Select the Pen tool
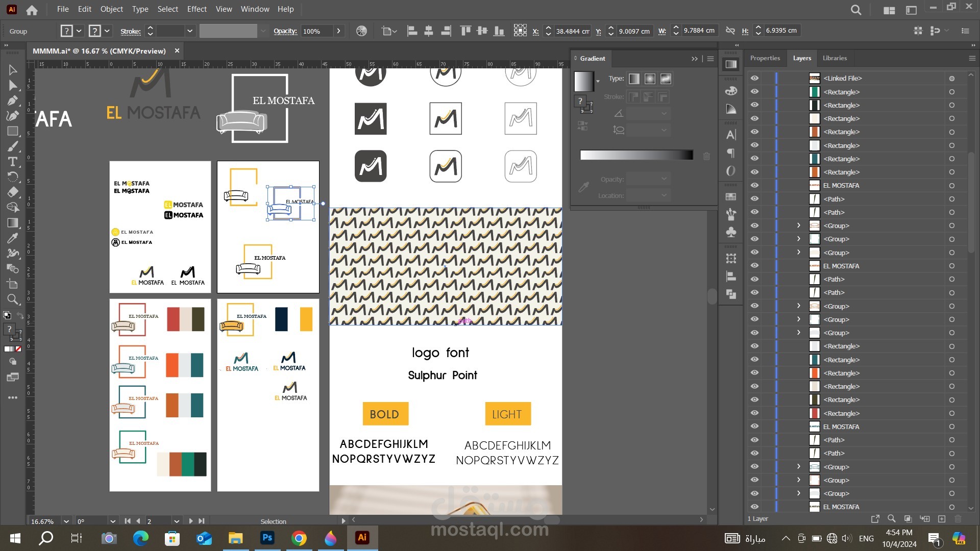This screenshot has height=551, width=980. pos(13,101)
